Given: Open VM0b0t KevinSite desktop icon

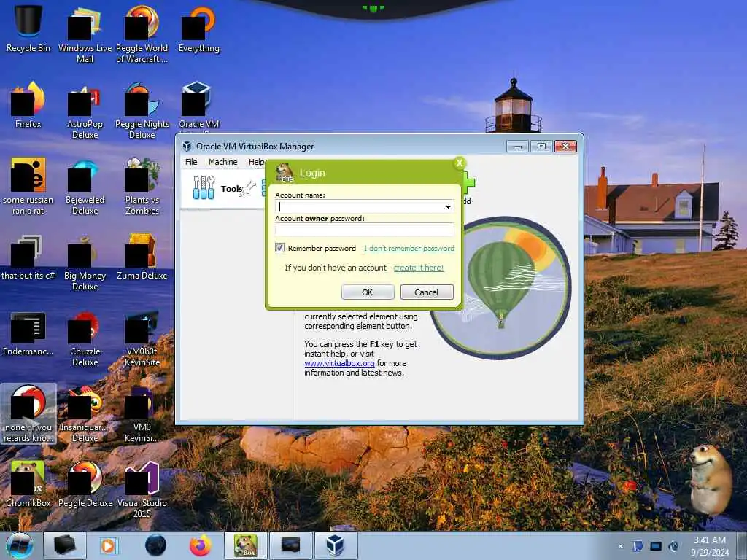Looking at the screenshot, I should (x=142, y=338).
